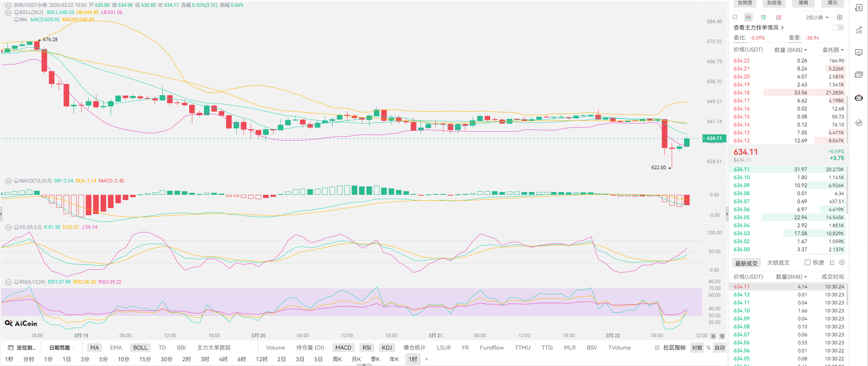Switch to 大额成交 tab

[778, 263]
